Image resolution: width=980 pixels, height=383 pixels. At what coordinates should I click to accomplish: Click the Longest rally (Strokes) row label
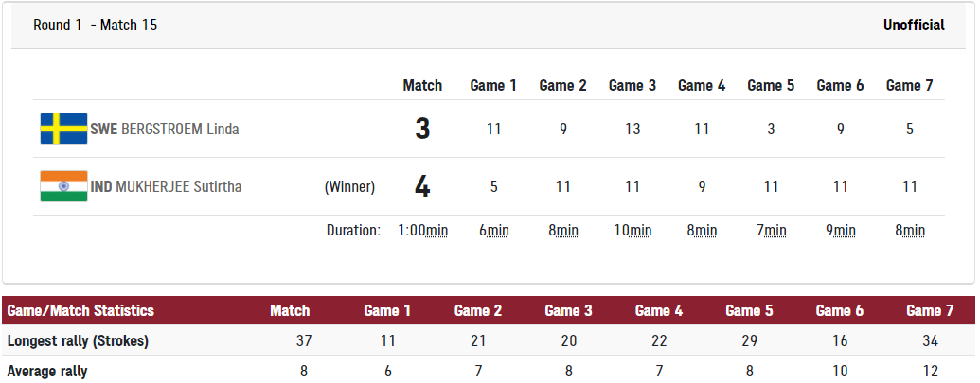[x=78, y=341]
